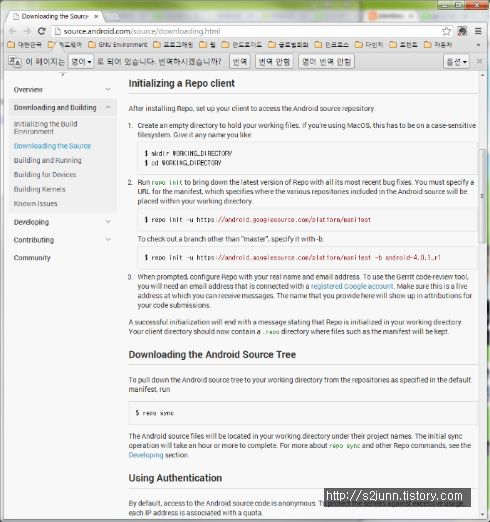The image size is (490, 522).
Task: Show more bookmarks with the overflow chevron
Action: point(478,45)
